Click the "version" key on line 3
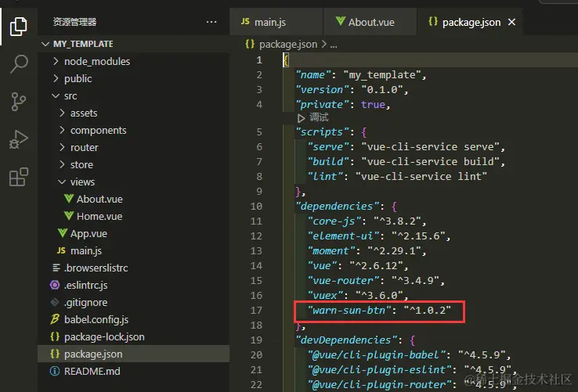Image resolution: width=578 pixels, height=392 pixels. tap(322, 89)
